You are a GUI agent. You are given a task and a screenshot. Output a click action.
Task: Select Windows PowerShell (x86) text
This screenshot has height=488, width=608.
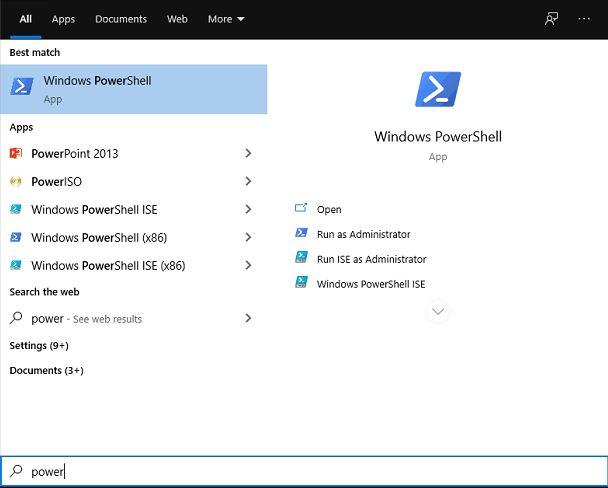pyautogui.click(x=99, y=238)
